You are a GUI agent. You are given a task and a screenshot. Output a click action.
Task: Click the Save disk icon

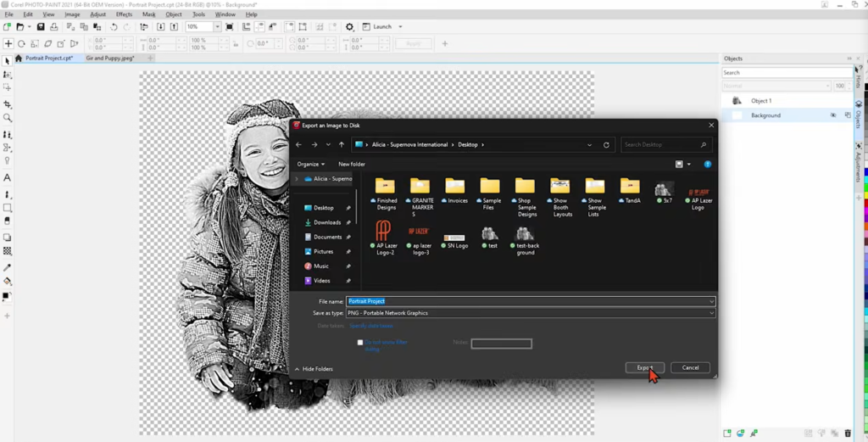pos(41,26)
